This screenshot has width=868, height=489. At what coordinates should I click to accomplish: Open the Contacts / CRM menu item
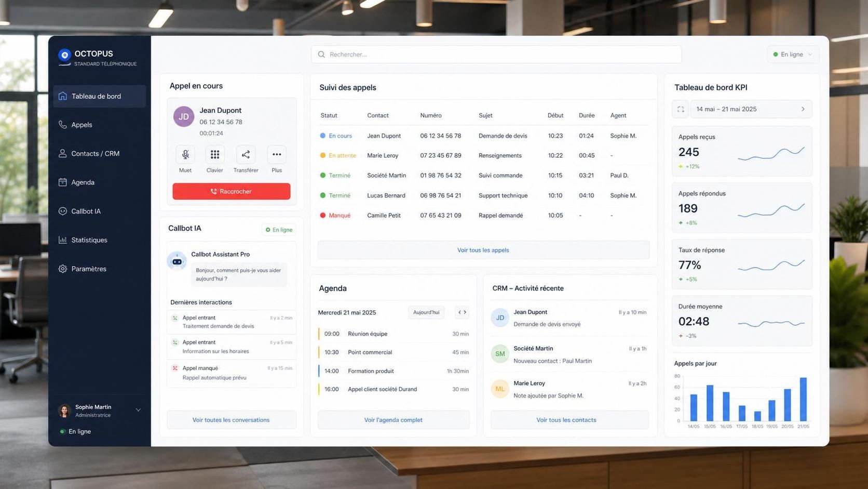click(99, 153)
